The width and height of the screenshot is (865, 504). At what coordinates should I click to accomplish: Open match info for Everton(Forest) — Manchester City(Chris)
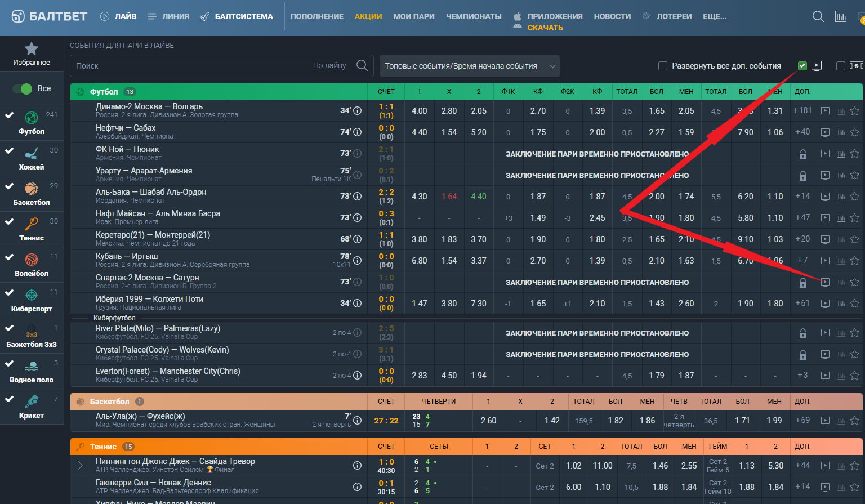point(357,376)
